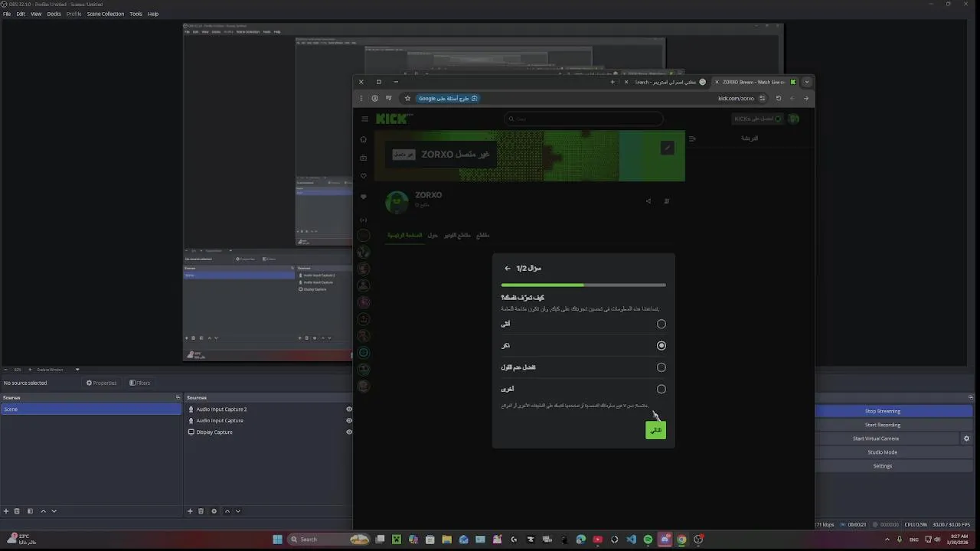This screenshot has height=551, width=980.
Task: Select the Display Capture source row
Action: point(269,432)
